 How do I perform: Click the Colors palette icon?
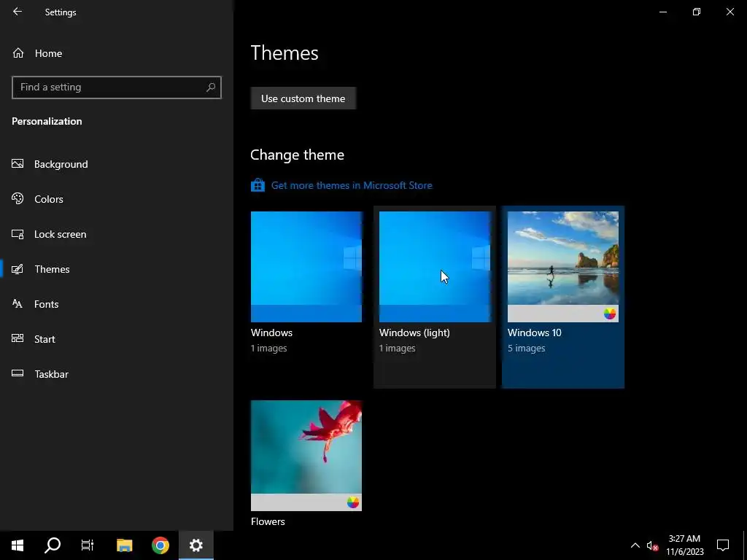(18, 198)
